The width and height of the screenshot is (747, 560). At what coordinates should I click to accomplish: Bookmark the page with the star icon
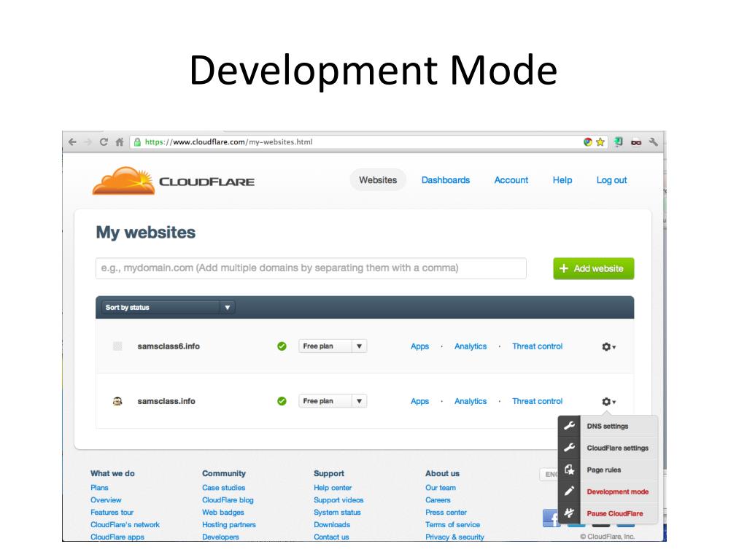pos(600,142)
